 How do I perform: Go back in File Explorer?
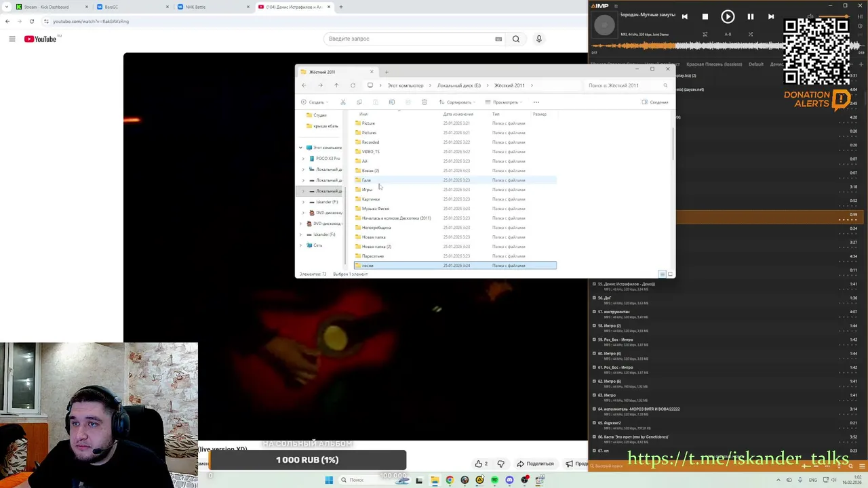tap(304, 85)
